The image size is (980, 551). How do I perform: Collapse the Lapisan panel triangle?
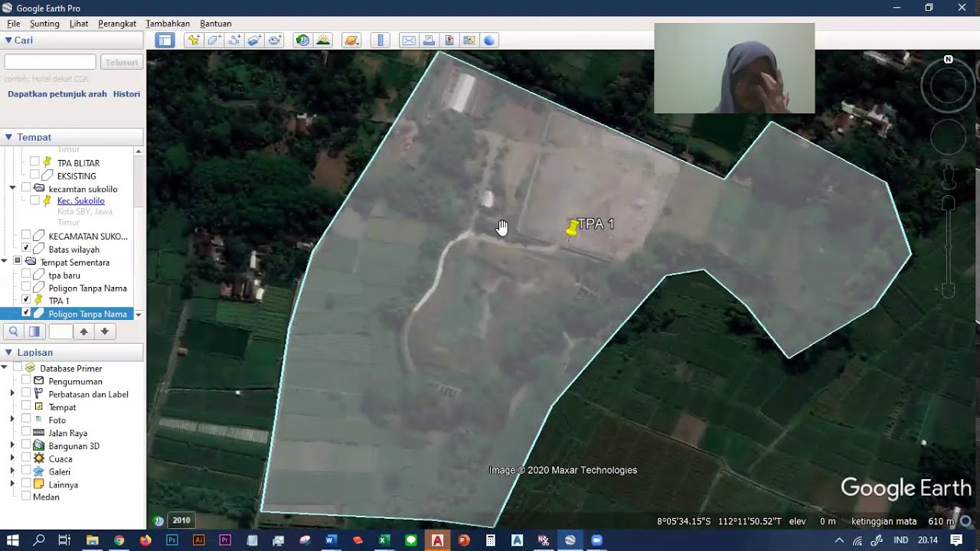8,352
